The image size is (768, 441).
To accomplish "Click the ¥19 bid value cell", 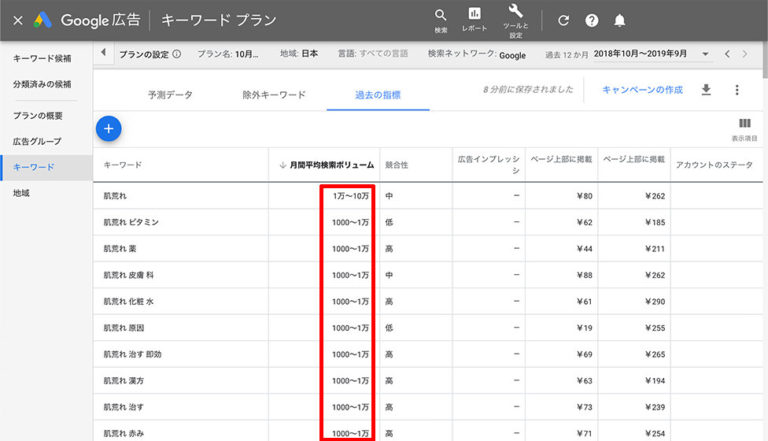I will [x=584, y=328].
